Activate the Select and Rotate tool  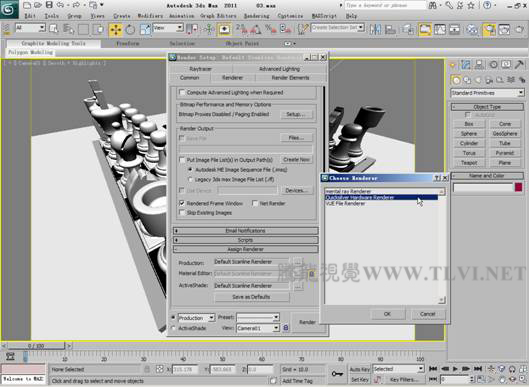pos(130,30)
